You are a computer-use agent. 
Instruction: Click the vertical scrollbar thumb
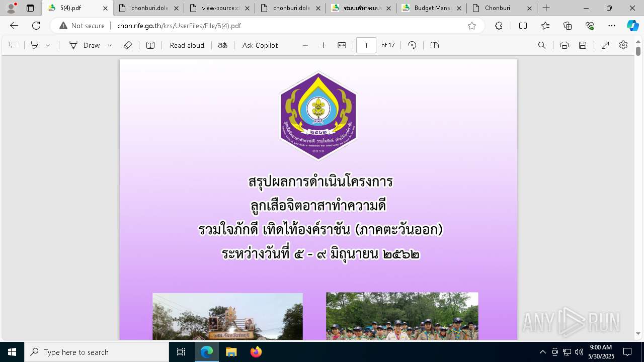click(x=638, y=51)
